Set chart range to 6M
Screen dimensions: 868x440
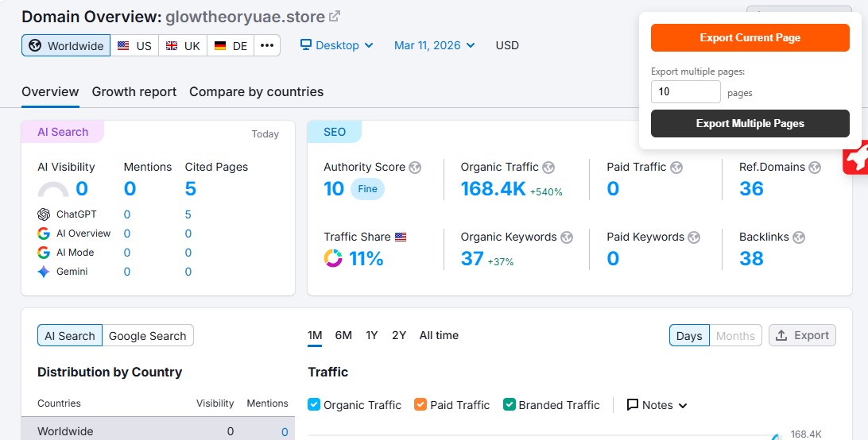pyautogui.click(x=343, y=335)
